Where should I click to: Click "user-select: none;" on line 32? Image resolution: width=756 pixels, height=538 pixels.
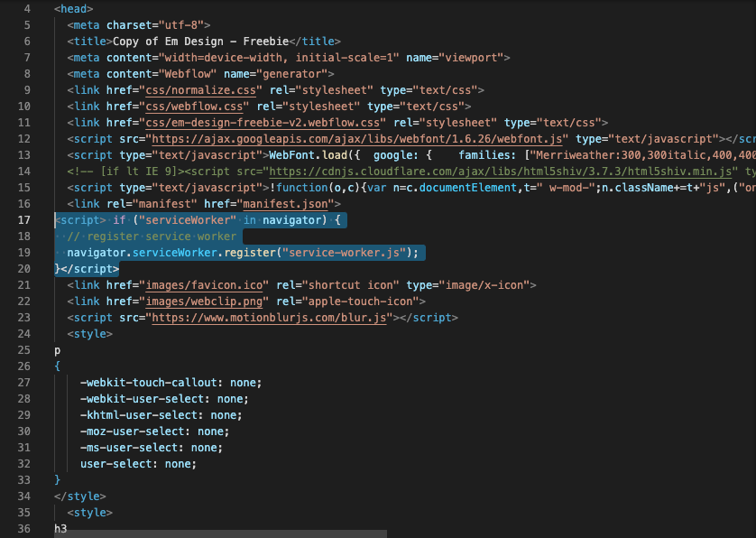point(138,464)
